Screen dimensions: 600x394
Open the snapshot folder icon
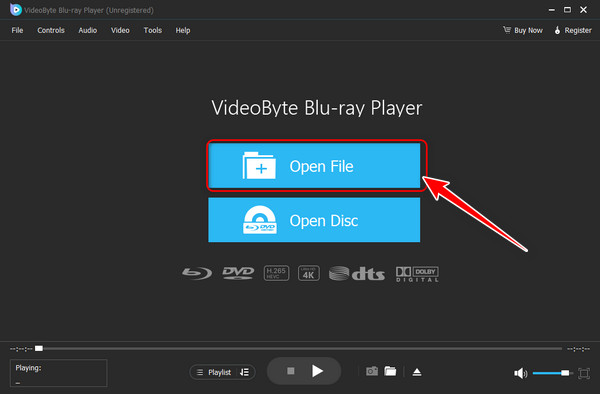pos(390,371)
